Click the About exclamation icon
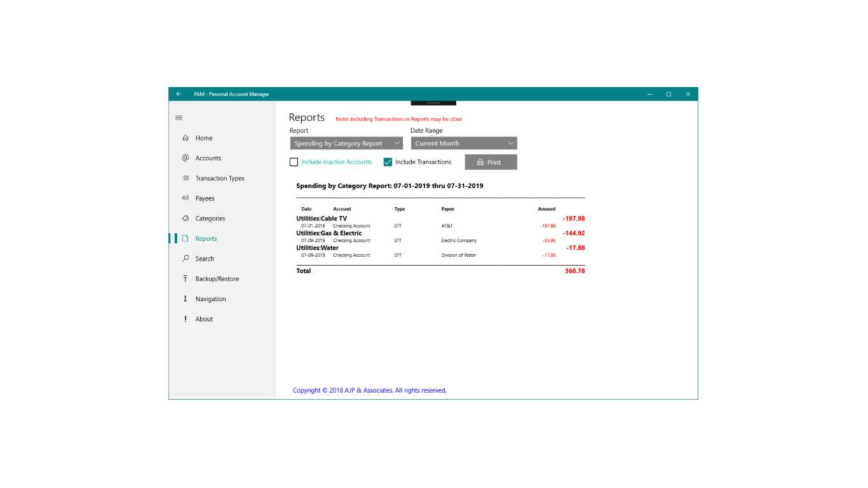The image size is (868, 488). click(186, 319)
